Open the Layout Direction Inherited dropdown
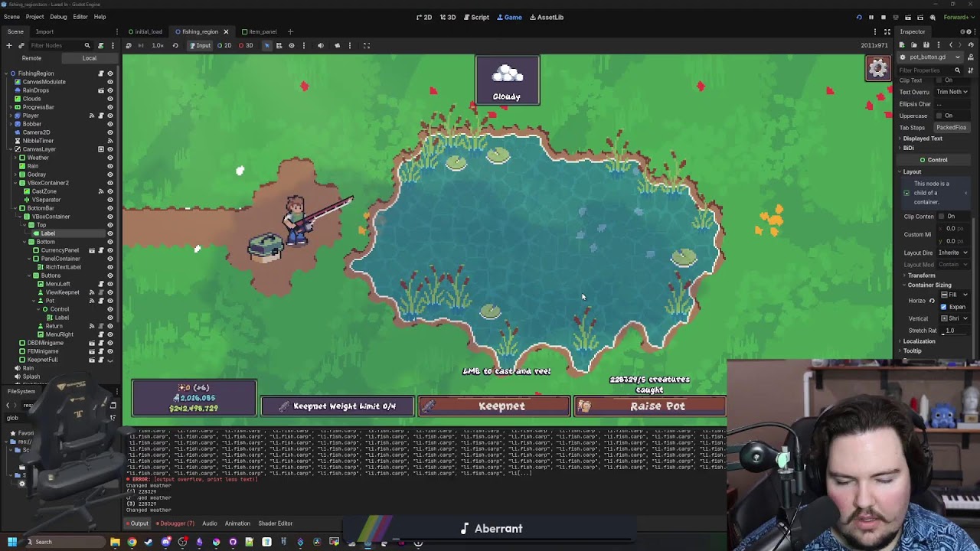Image resolution: width=980 pixels, height=551 pixels. pos(952,253)
